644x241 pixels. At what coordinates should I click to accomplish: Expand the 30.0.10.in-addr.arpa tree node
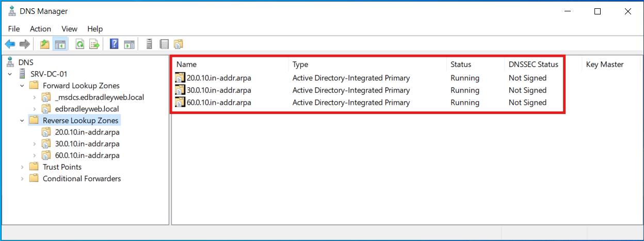[x=34, y=143]
